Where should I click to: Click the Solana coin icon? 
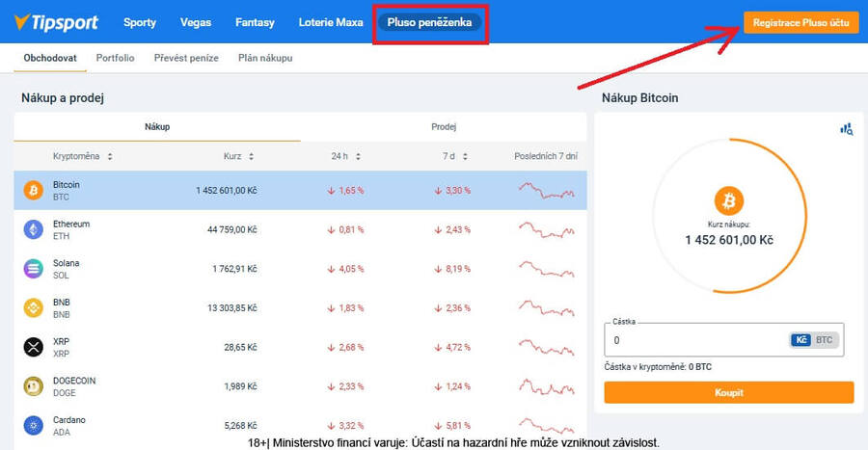pyautogui.click(x=33, y=269)
